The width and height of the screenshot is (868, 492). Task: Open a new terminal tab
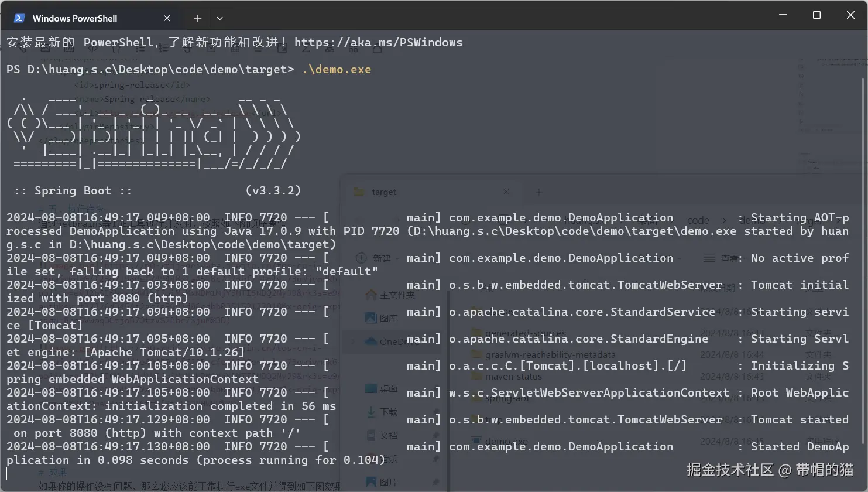click(198, 18)
